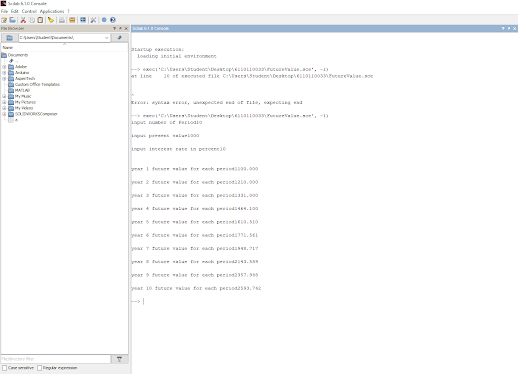Select the SOLIDWORKSComposer folder label

36,114
